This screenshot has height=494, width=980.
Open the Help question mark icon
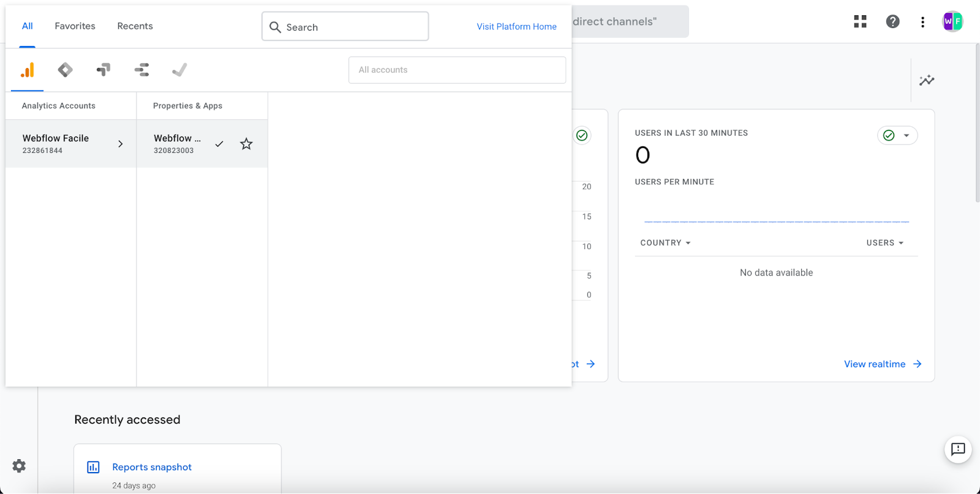[x=892, y=21]
